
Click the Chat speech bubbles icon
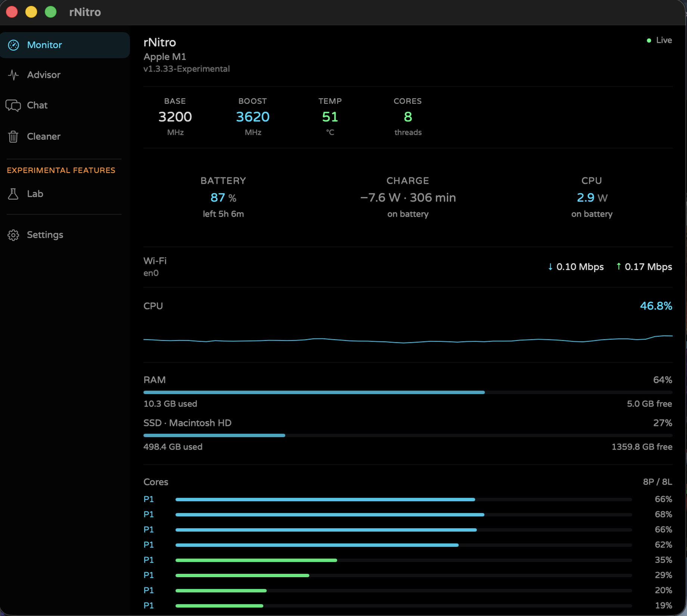click(x=13, y=106)
